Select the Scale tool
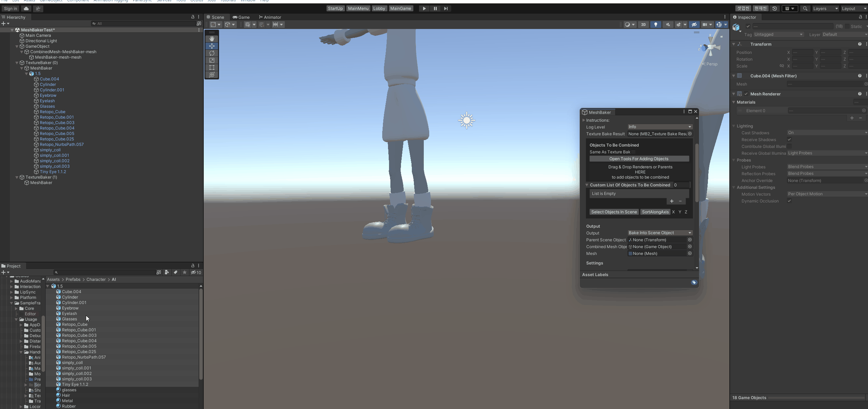Image resolution: width=868 pixels, height=409 pixels. (x=212, y=60)
